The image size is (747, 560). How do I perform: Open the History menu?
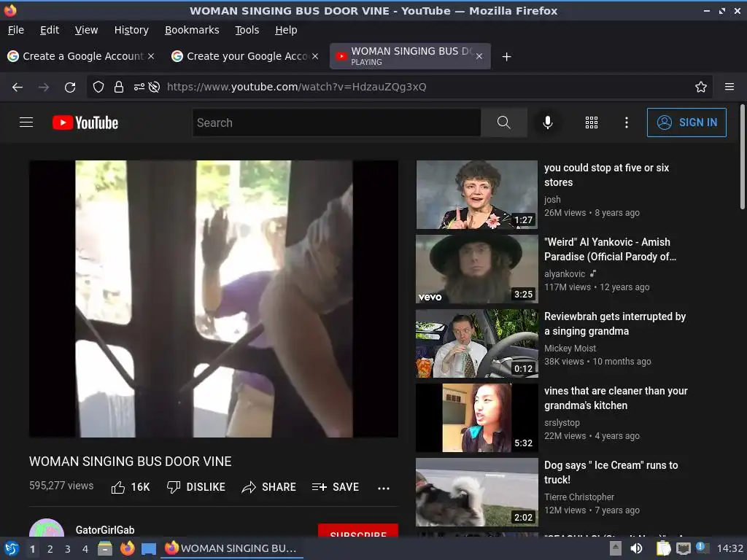pos(131,30)
